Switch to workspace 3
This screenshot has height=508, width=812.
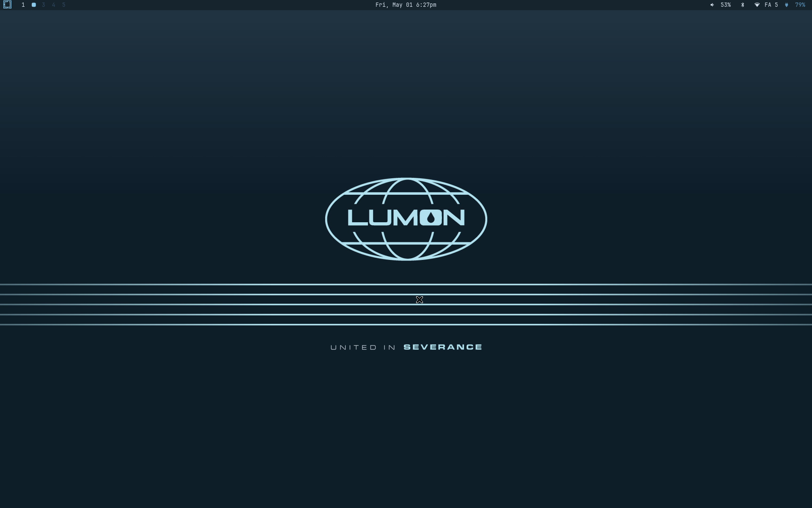point(44,5)
